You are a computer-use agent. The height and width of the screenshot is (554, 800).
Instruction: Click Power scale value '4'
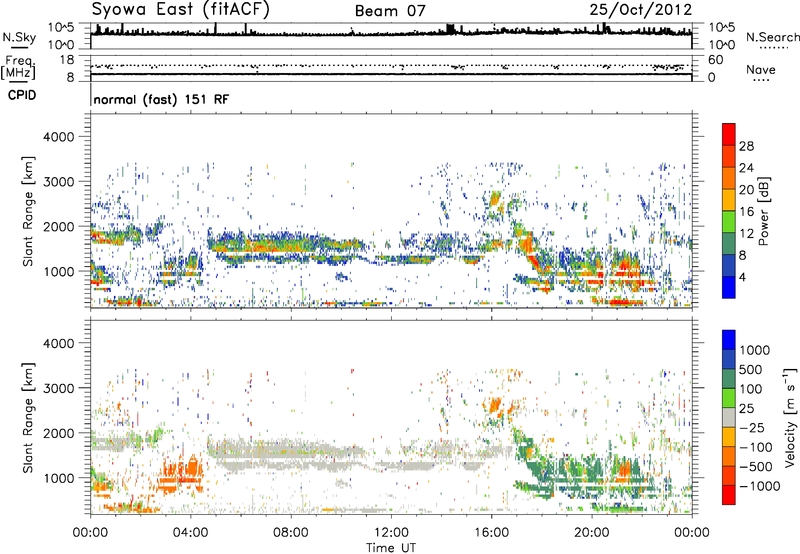(x=742, y=278)
